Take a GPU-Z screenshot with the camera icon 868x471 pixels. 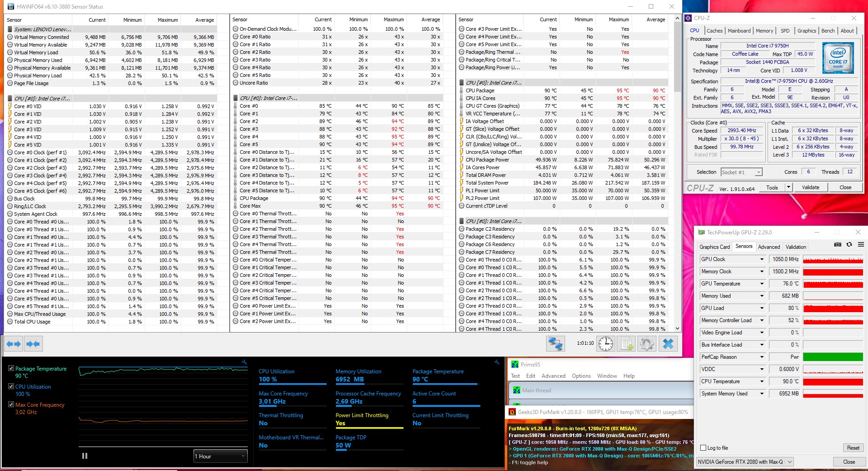(838, 244)
